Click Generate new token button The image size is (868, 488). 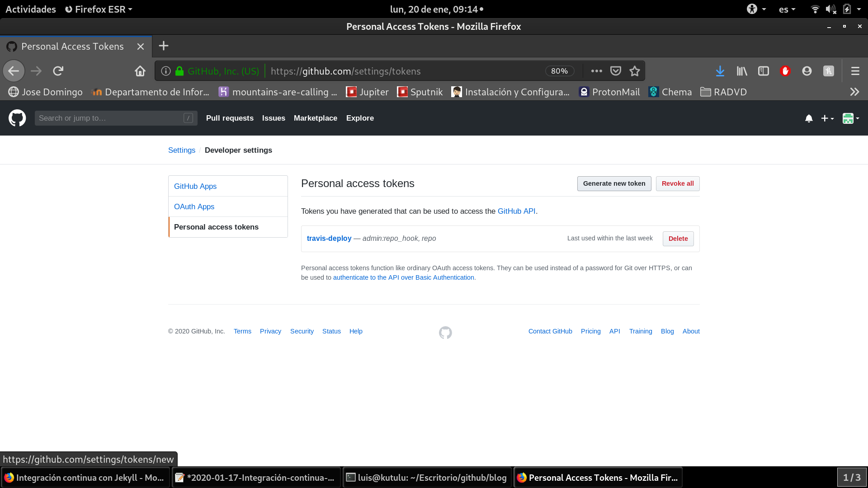[x=613, y=183]
